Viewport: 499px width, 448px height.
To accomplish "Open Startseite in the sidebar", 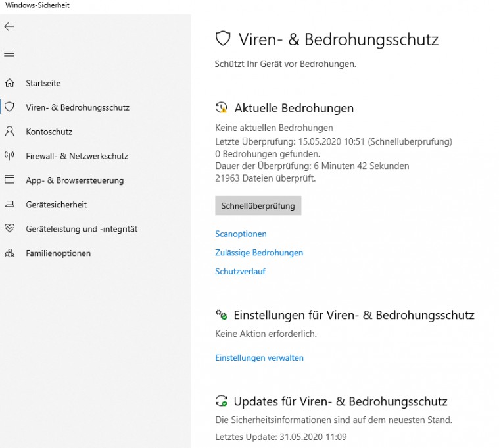I will (x=43, y=84).
